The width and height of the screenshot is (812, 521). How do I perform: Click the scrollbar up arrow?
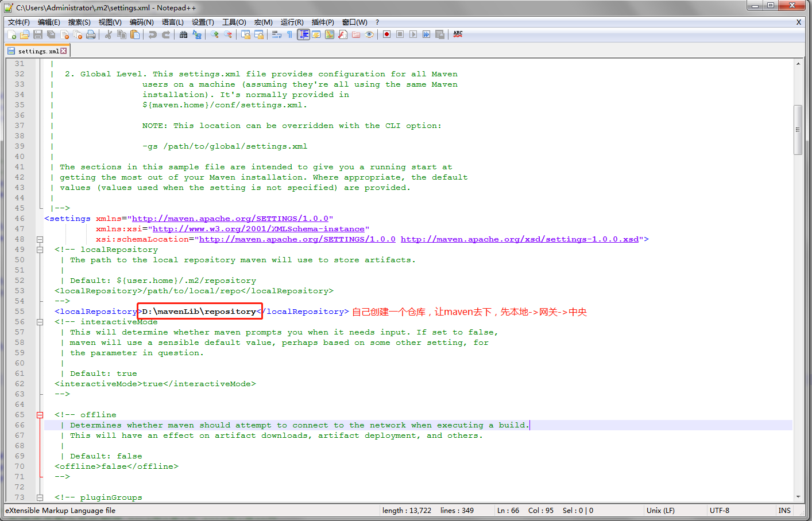click(x=798, y=64)
